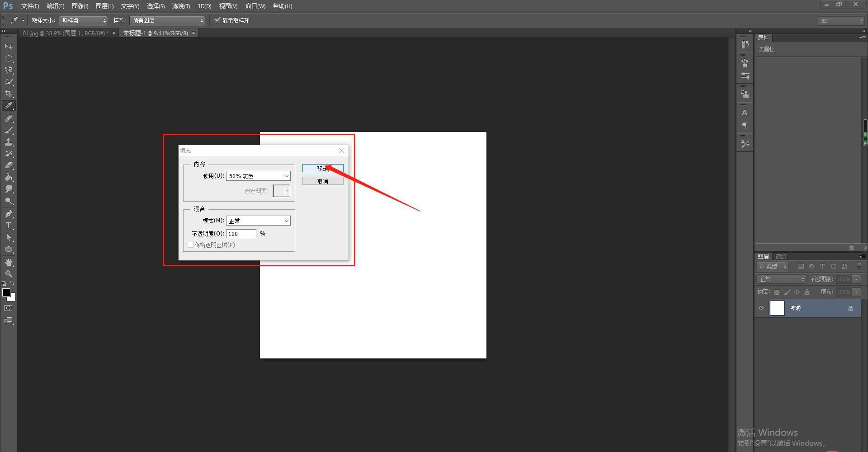The image size is (868, 452).
Task: Select the Healing Brush tool
Action: tap(9, 118)
